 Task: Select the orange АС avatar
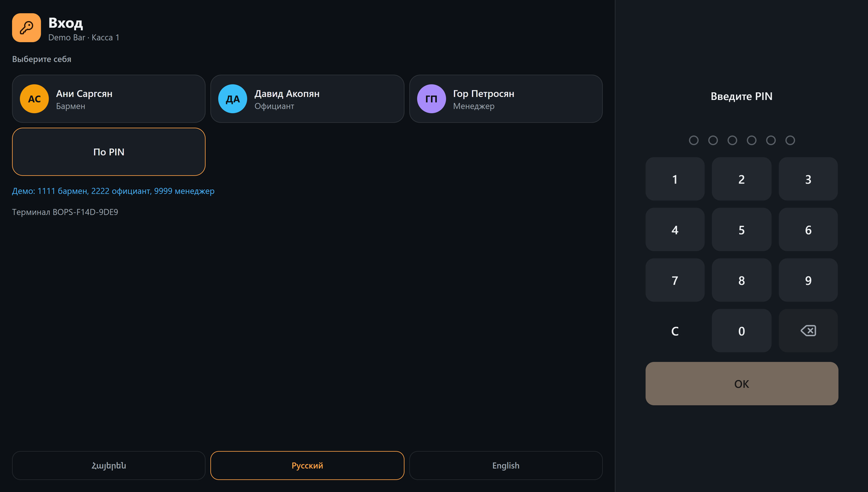point(34,99)
